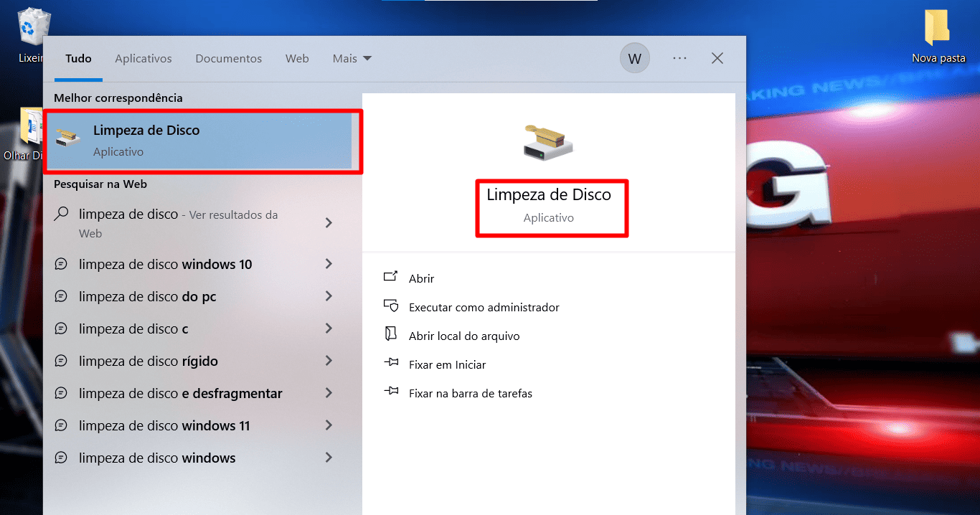Open the document icon on the desktop
This screenshot has width=980, height=515.
point(32,129)
